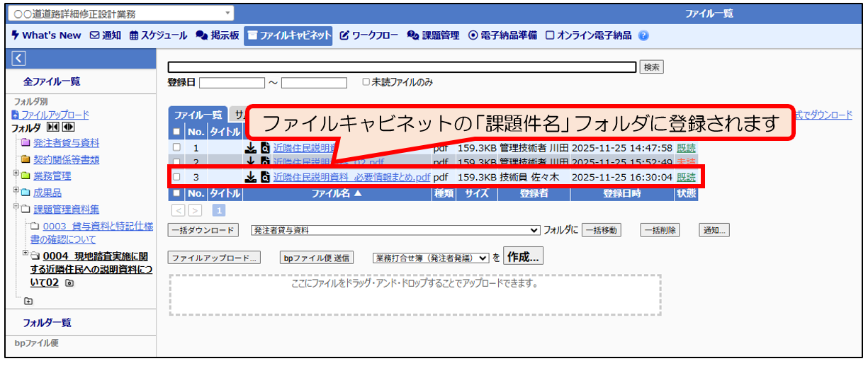Sort by the ファイル名 column header

[337, 193]
